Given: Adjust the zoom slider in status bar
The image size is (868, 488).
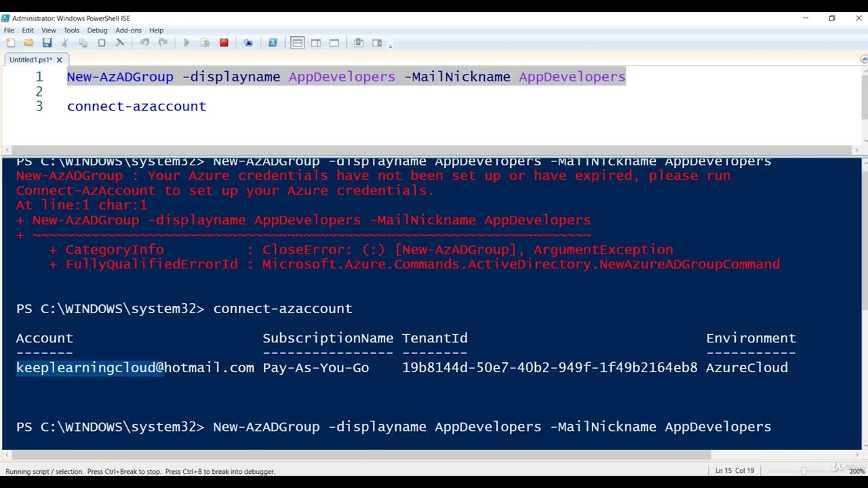Looking at the screenshot, I should pyautogui.click(x=804, y=470).
